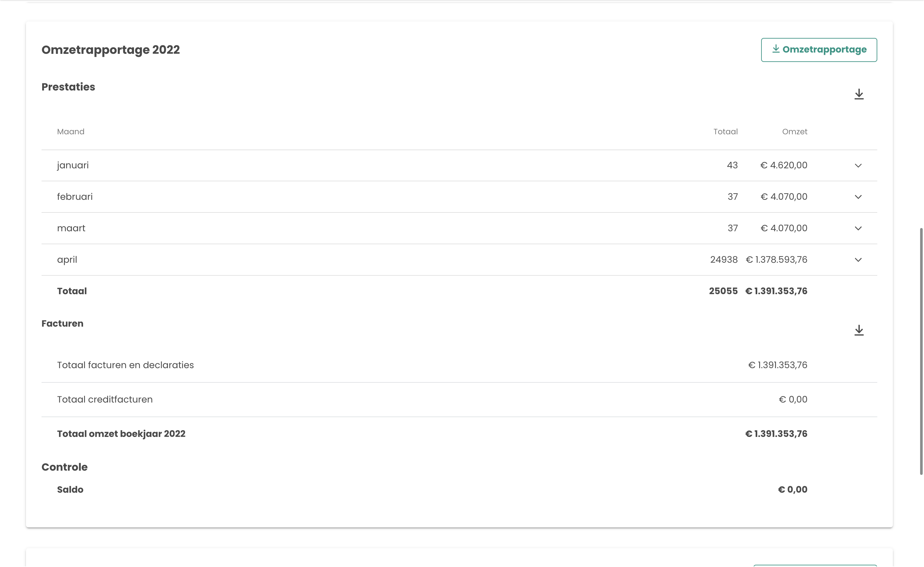Click the april total count 24938
The width and height of the screenshot is (924, 567).
click(724, 260)
